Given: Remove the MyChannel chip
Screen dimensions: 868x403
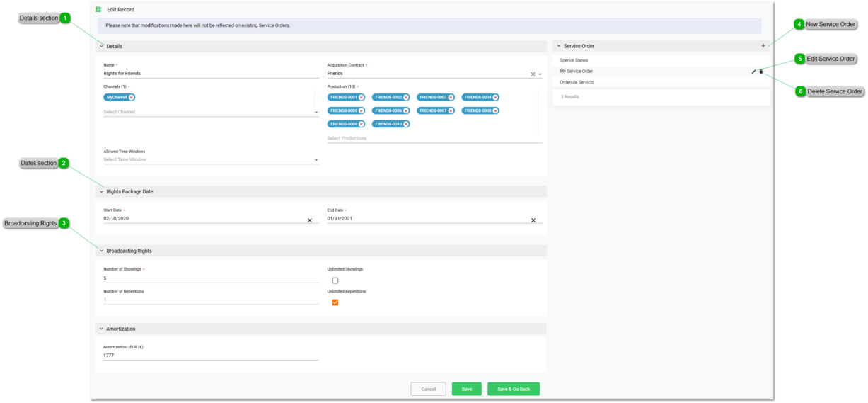Looking at the screenshot, I should coord(132,98).
